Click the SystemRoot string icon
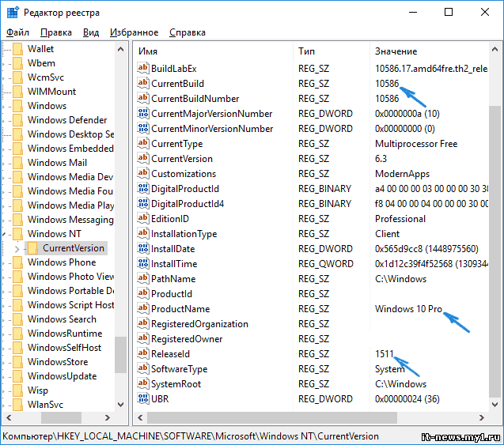 (x=142, y=383)
